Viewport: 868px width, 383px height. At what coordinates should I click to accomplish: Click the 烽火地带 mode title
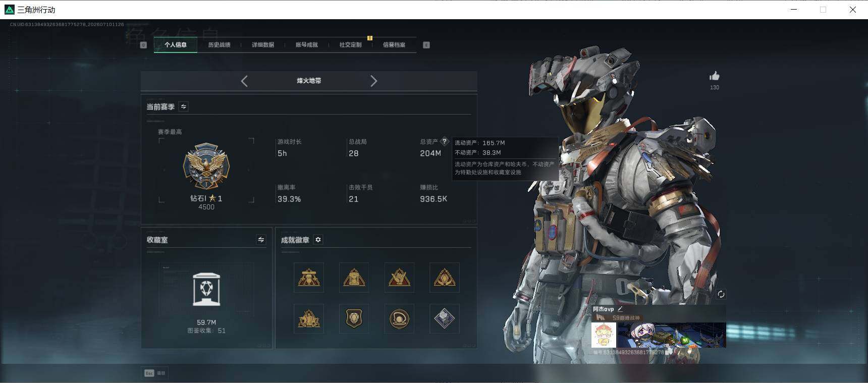309,81
